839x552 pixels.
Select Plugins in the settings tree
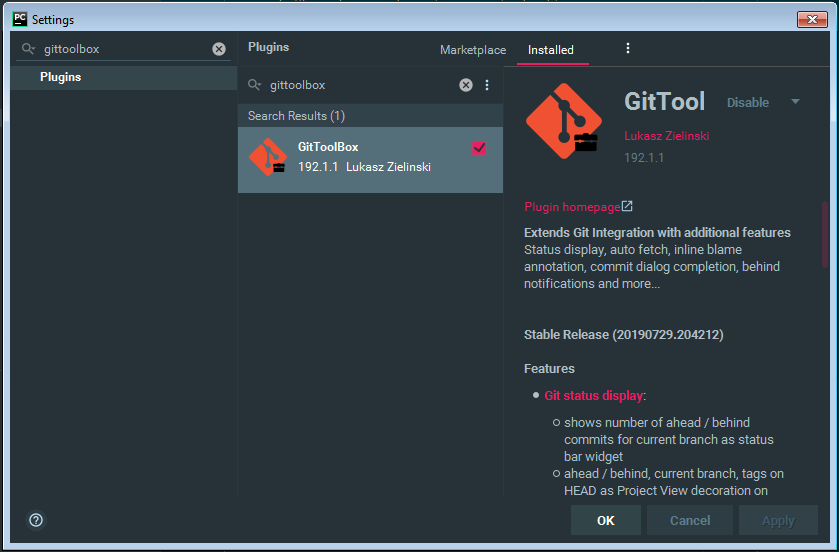click(124, 77)
